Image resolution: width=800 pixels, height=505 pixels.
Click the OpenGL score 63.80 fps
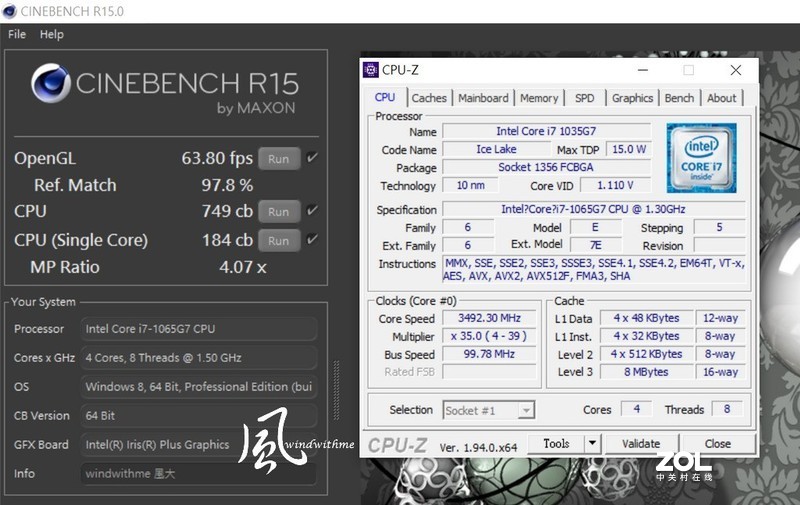click(x=217, y=158)
